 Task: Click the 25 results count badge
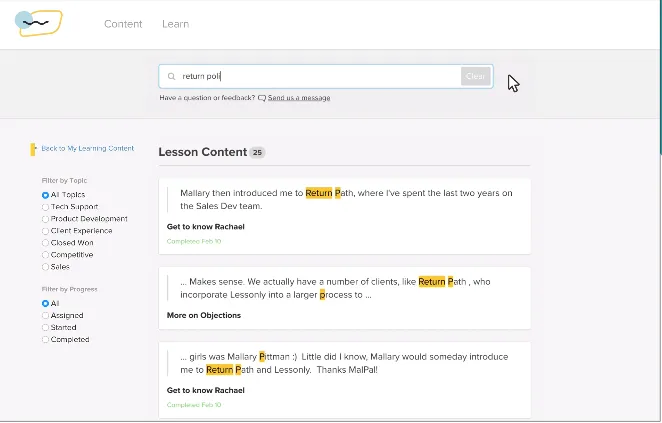(257, 152)
